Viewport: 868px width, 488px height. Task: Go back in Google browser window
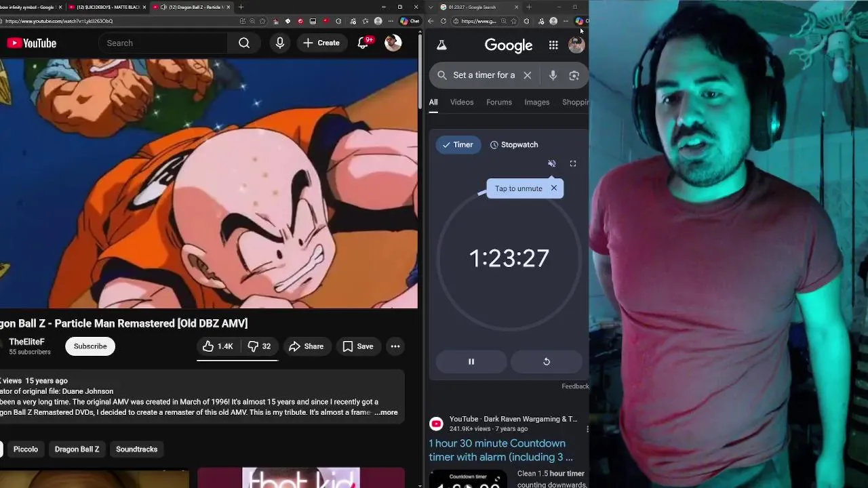click(x=431, y=21)
